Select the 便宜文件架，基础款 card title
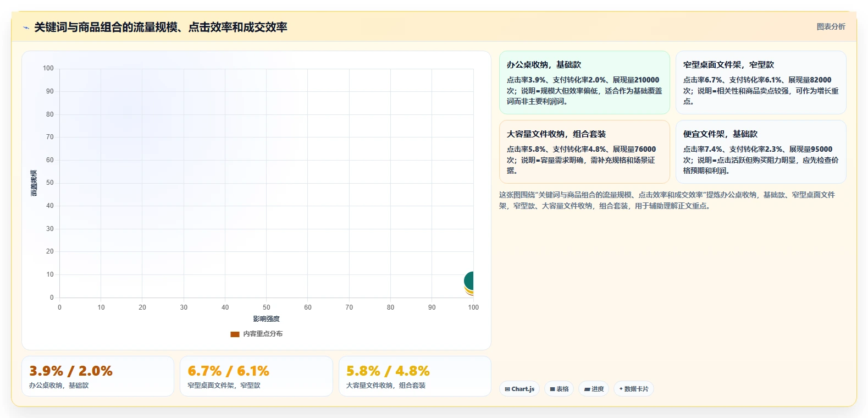868x418 pixels. [720, 134]
